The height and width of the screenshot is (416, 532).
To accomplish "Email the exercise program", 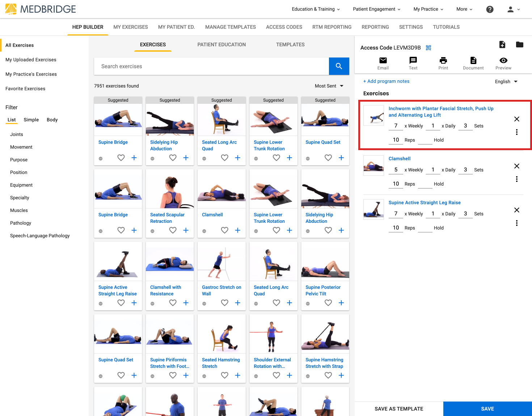I will point(383,63).
